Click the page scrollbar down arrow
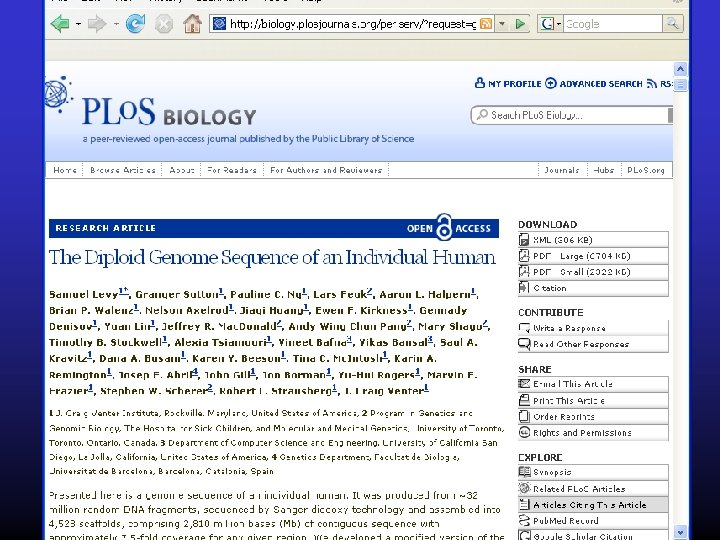This screenshot has height=540, width=720. click(680, 532)
